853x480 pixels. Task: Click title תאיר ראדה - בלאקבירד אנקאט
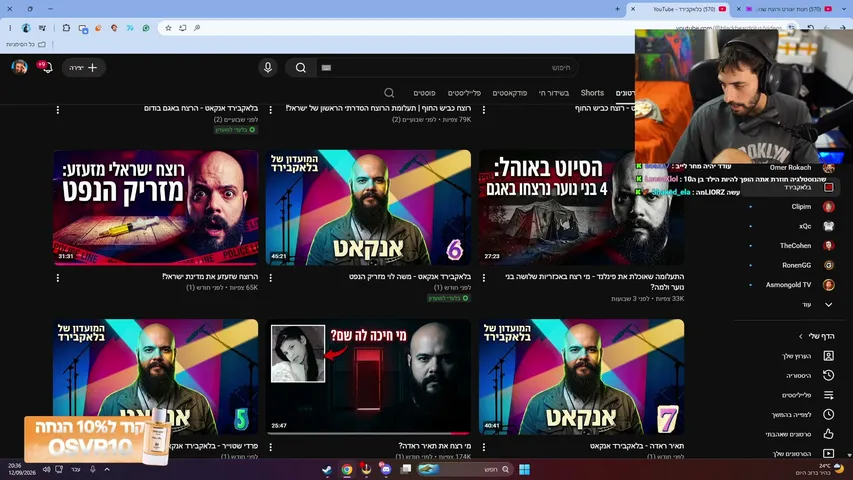pyautogui.click(x=637, y=446)
